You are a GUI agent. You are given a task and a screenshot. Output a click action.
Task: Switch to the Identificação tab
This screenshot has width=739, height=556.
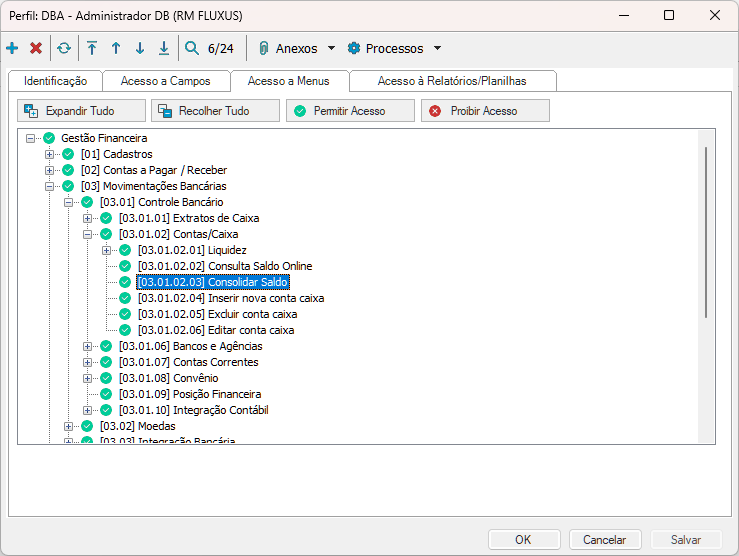(55, 81)
